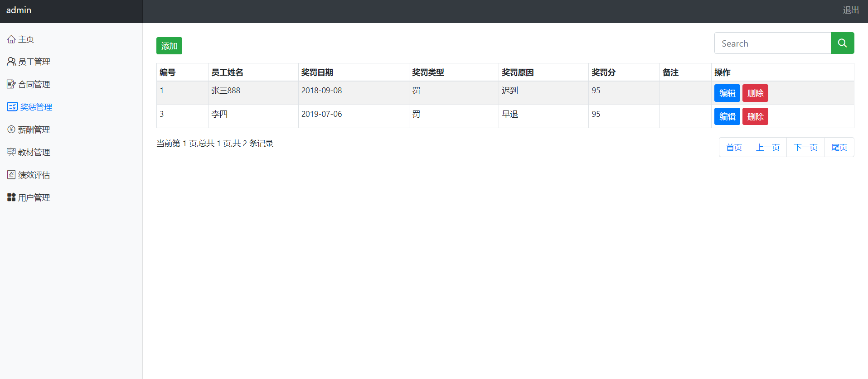The height and width of the screenshot is (379, 868).
Task: Click 编辑 for 李四's record
Action: point(727,116)
